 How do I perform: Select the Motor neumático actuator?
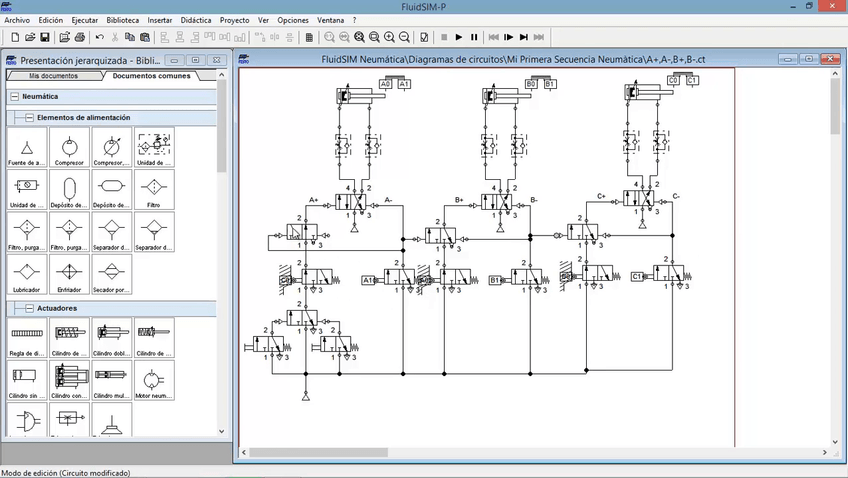pos(153,381)
